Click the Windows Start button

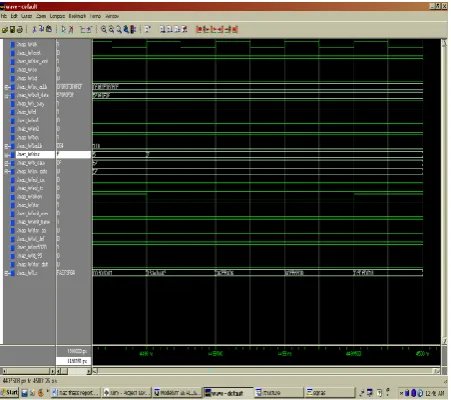click(x=9, y=392)
